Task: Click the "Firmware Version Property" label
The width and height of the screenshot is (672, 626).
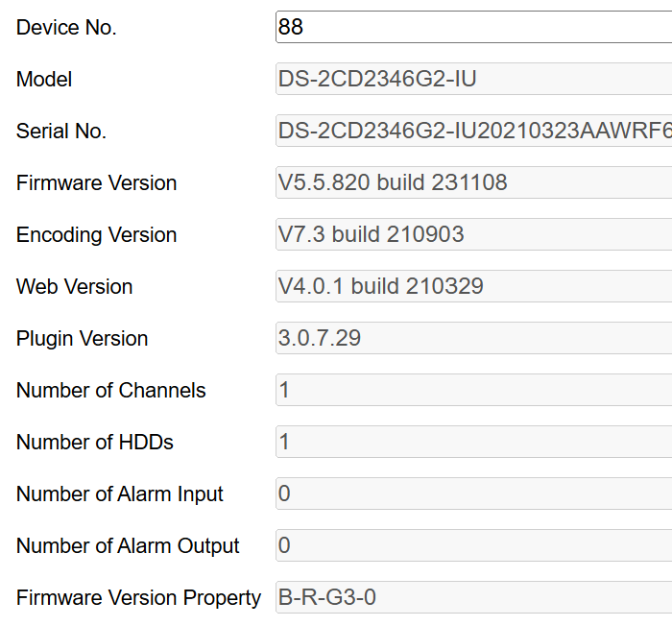Action: [138, 598]
